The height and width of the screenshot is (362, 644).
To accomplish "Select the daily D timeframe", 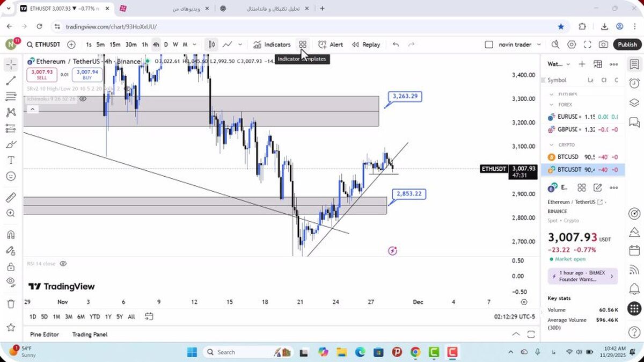I will pos(166,45).
